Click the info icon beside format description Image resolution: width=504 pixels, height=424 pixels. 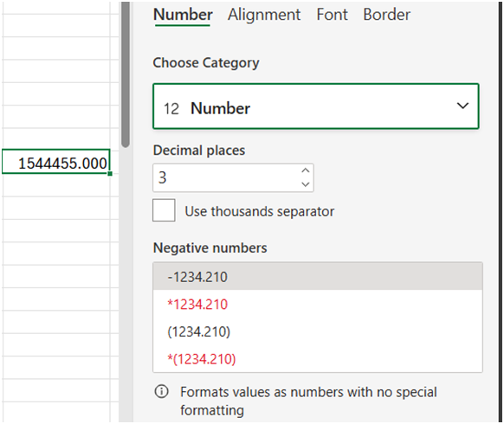161,392
